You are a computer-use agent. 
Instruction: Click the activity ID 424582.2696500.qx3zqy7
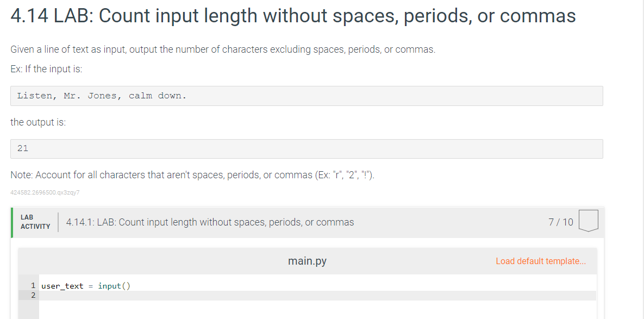(45, 192)
